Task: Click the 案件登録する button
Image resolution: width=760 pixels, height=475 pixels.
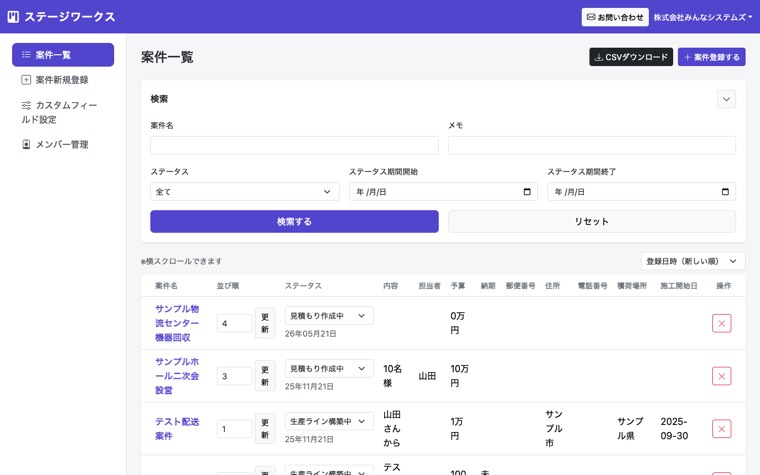Action: click(712, 57)
